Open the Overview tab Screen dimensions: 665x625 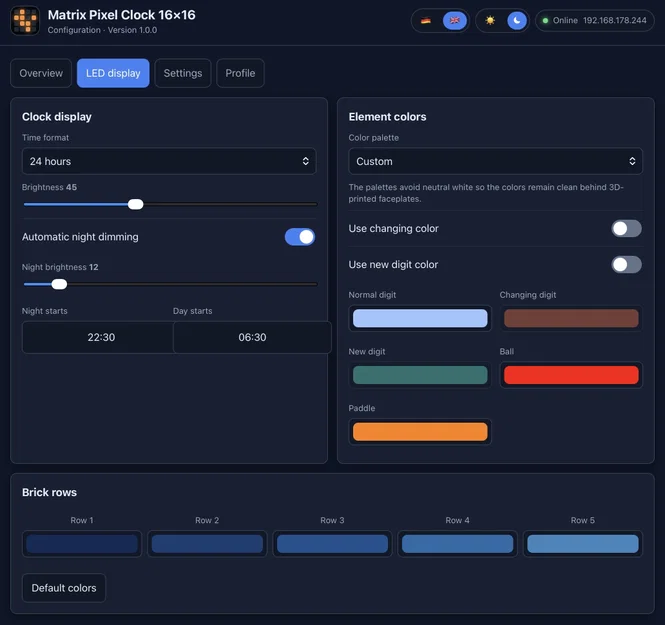[x=41, y=73]
